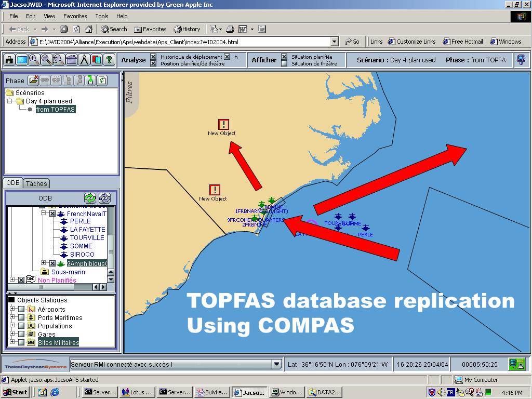Viewport: 532px width, 399px height.
Task: Enable Situation de théâtre checkbox
Action: 284,63
